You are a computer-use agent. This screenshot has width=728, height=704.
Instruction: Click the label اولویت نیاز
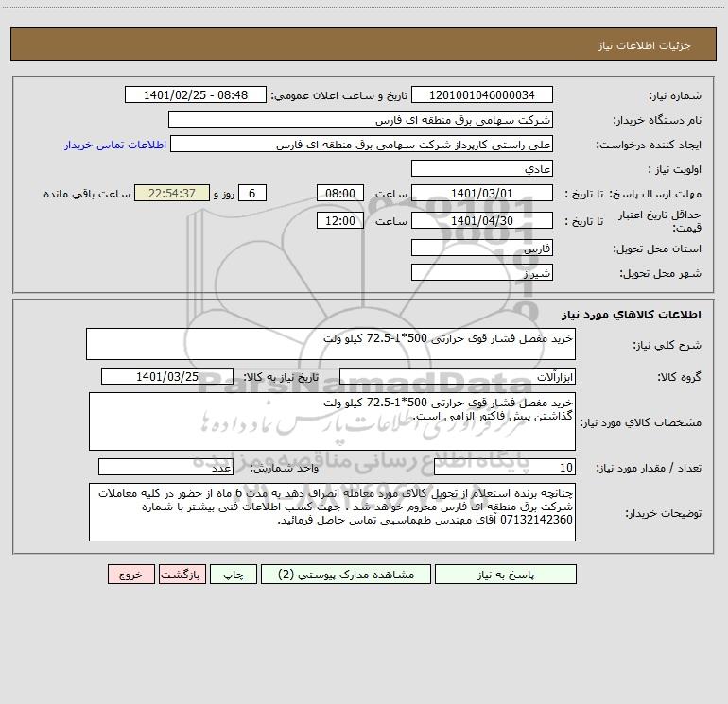(x=675, y=170)
